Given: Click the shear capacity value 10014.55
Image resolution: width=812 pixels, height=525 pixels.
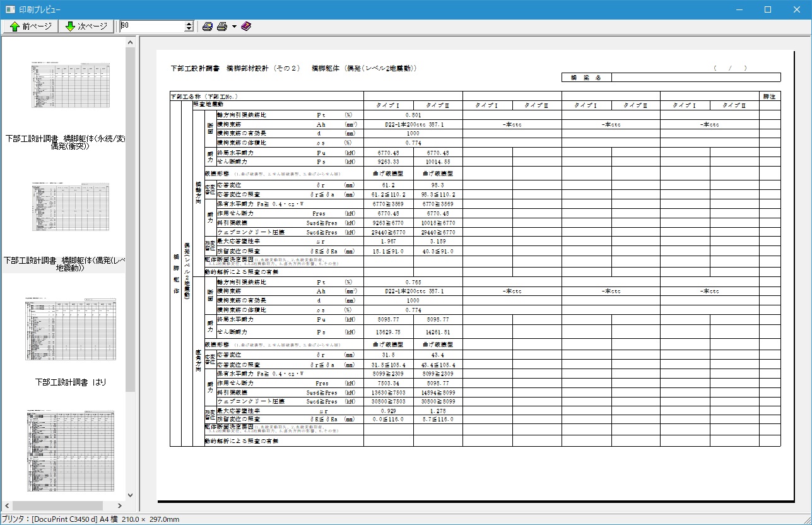Looking at the screenshot, I should point(438,162).
